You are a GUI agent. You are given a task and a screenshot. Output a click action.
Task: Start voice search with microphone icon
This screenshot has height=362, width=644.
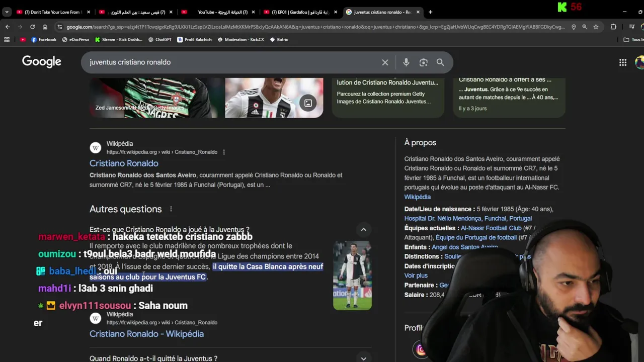coord(406,62)
